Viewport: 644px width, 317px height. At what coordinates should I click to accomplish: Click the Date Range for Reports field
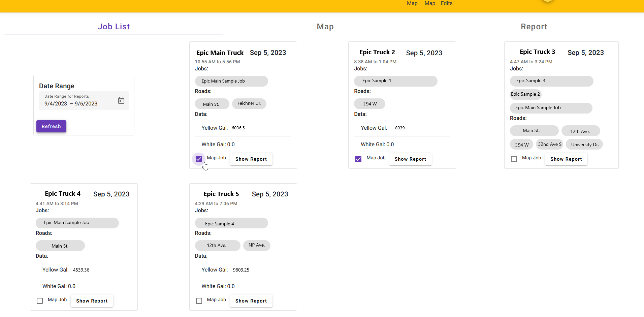77,103
